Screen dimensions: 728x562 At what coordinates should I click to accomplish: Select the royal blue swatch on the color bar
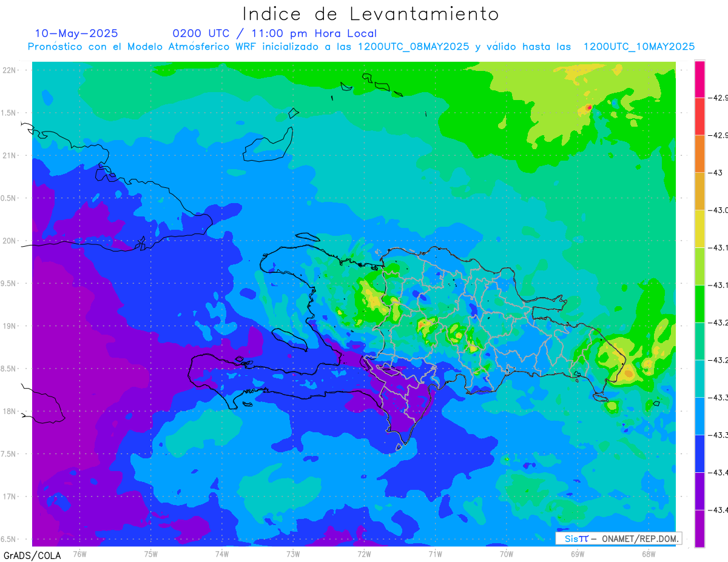point(699,453)
